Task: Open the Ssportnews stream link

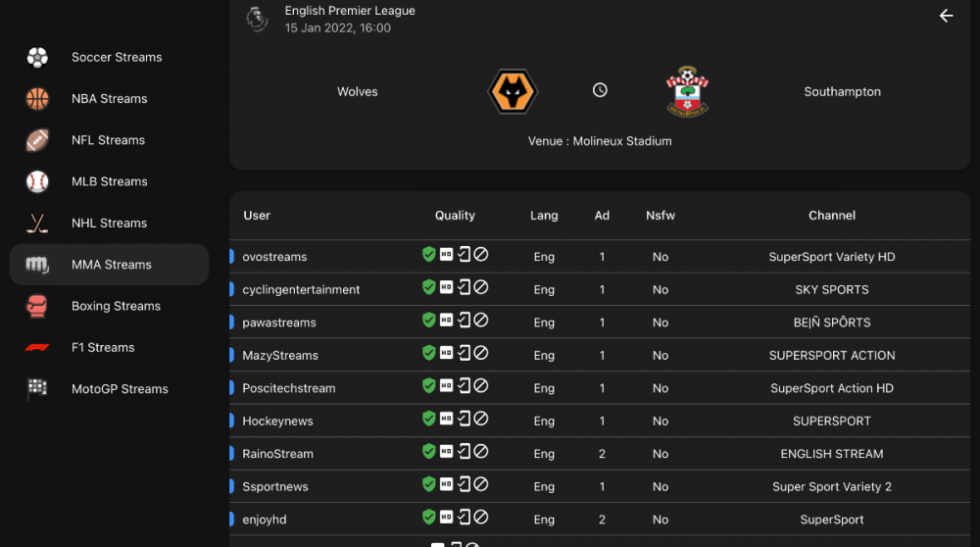Action: tap(275, 486)
